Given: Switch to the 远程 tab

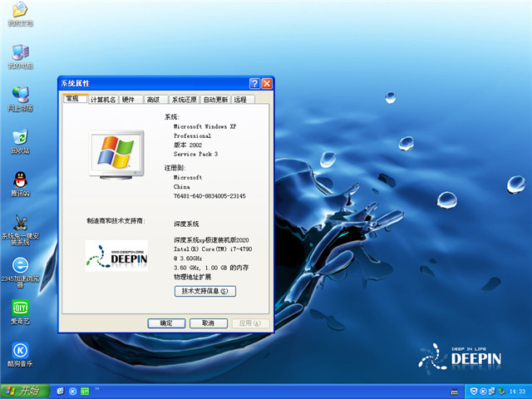Looking at the screenshot, I should pyautogui.click(x=243, y=100).
